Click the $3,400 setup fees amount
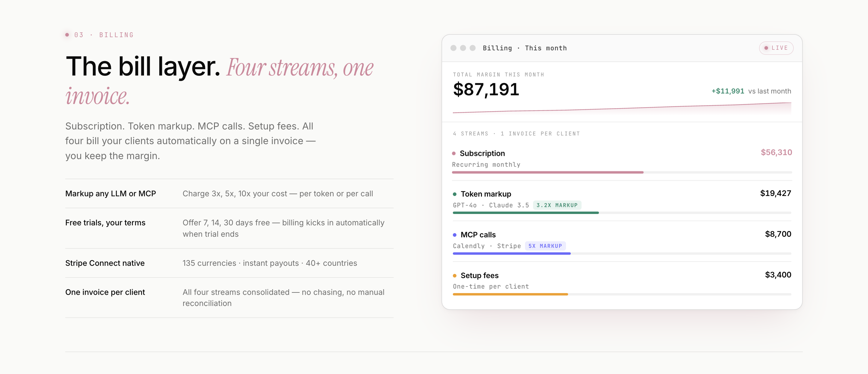The width and height of the screenshot is (868, 374). (x=778, y=275)
